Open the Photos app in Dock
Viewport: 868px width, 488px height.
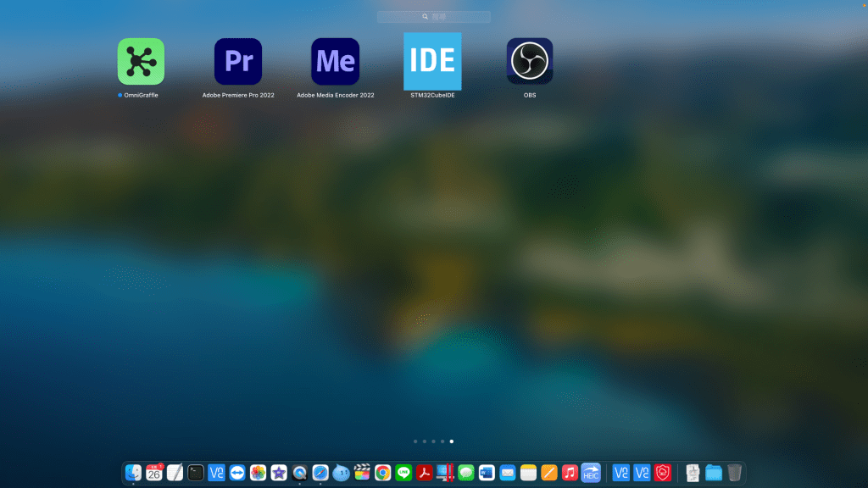pyautogui.click(x=258, y=473)
